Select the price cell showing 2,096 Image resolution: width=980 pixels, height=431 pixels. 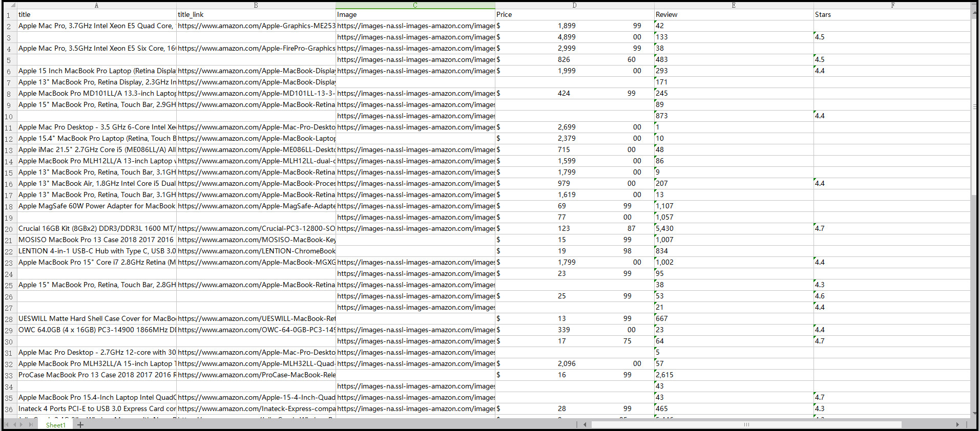(575, 364)
